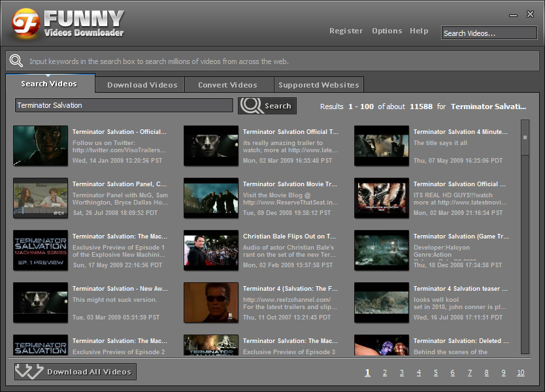Image resolution: width=545 pixels, height=392 pixels.
Task: Open the Options menu
Action: tap(387, 31)
